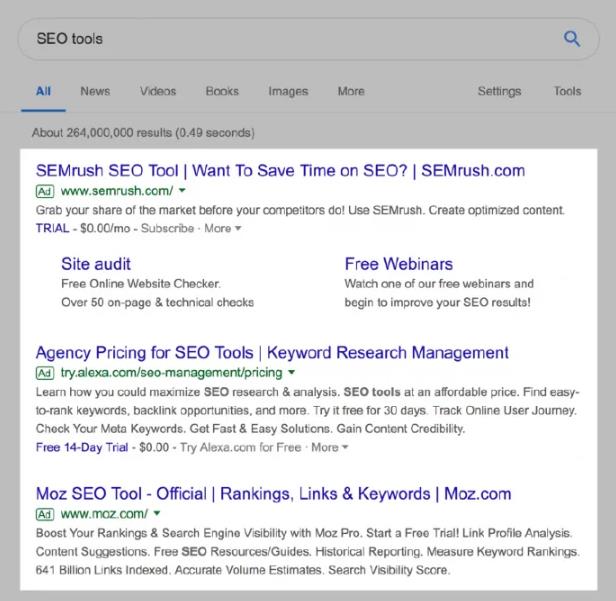Open the More search categories menu
616x601 pixels.
pos(351,91)
